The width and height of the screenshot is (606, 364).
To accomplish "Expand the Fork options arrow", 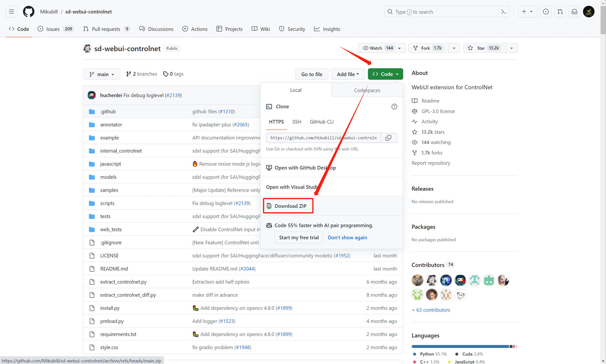I will coord(454,48).
